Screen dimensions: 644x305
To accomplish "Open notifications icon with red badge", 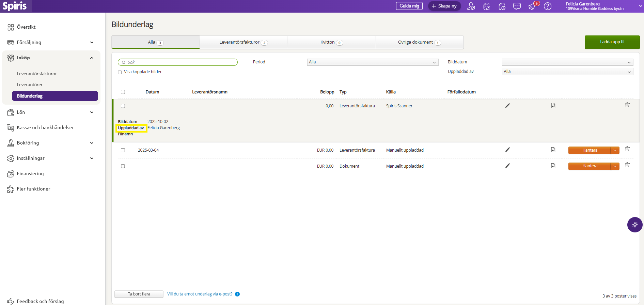I will (x=532, y=6).
